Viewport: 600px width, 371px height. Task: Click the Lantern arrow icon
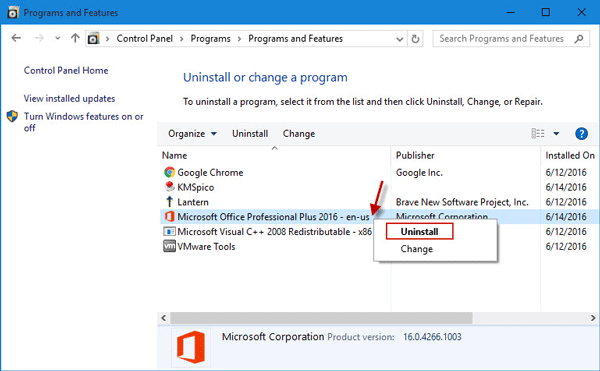point(170,202)
